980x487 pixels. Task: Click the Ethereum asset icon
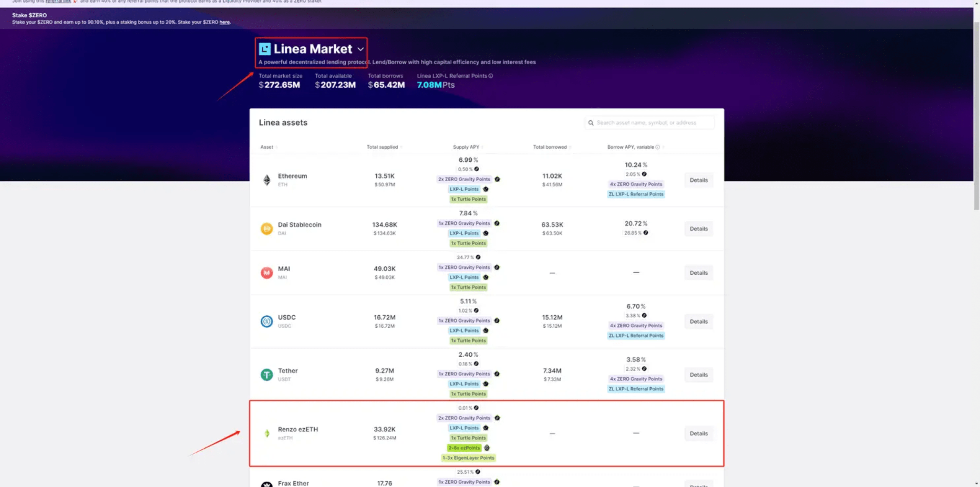tap(267, 180)
